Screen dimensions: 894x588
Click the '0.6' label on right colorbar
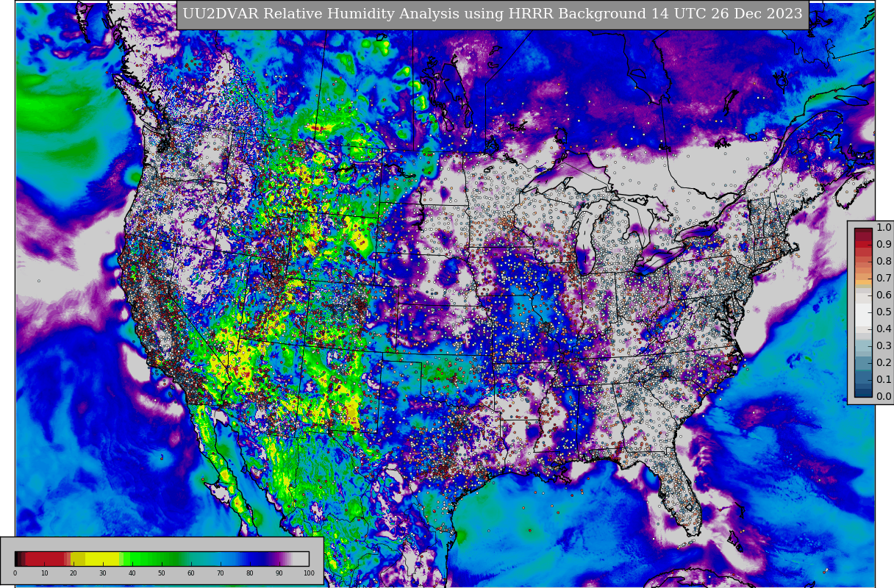884,295
